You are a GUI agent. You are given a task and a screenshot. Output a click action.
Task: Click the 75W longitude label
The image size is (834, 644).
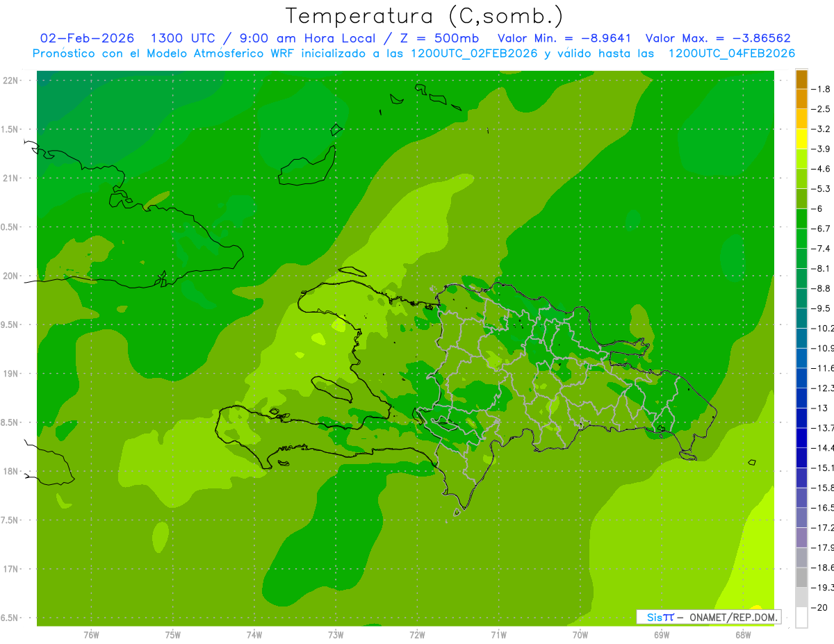click(x=172, y=635)
